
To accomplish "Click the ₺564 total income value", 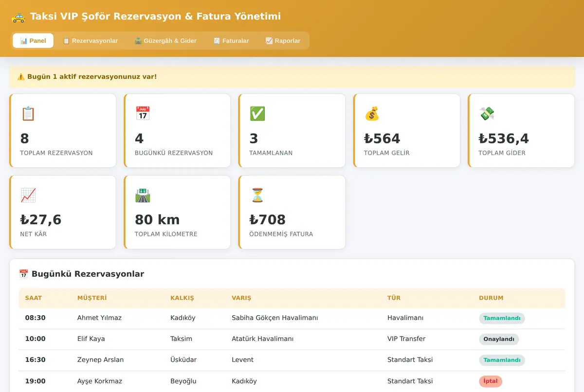I will click(x=382, y=139).
